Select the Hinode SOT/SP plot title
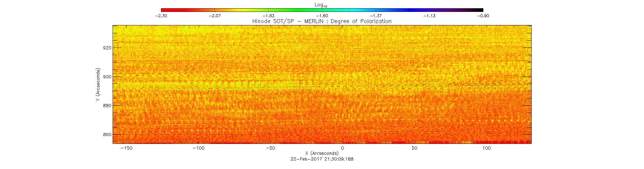Viewport: 644px width, 169px height. 322,21
